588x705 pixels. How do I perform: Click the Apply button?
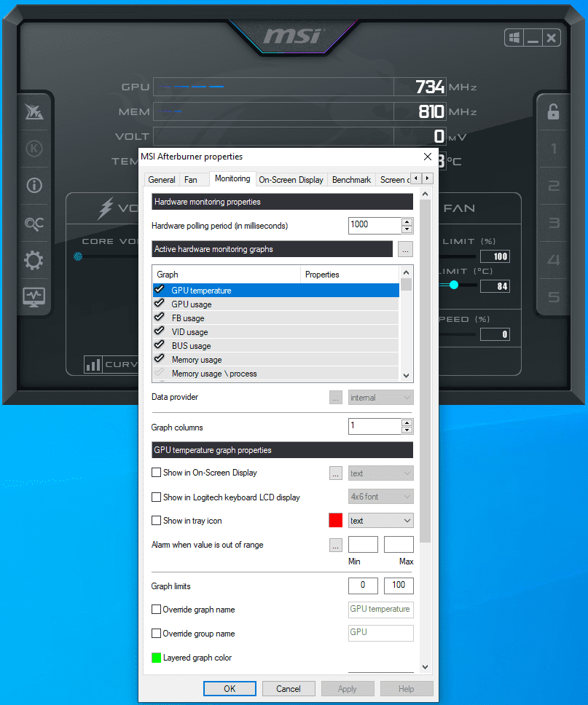(348, 689)
